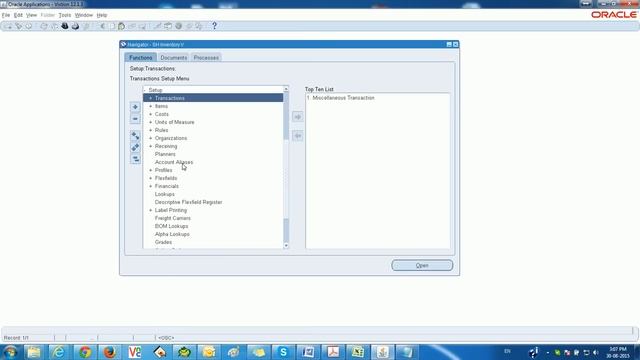640x360 pixels.
Task: Select Planners in the function tree
Action: [x=165, y=154]
